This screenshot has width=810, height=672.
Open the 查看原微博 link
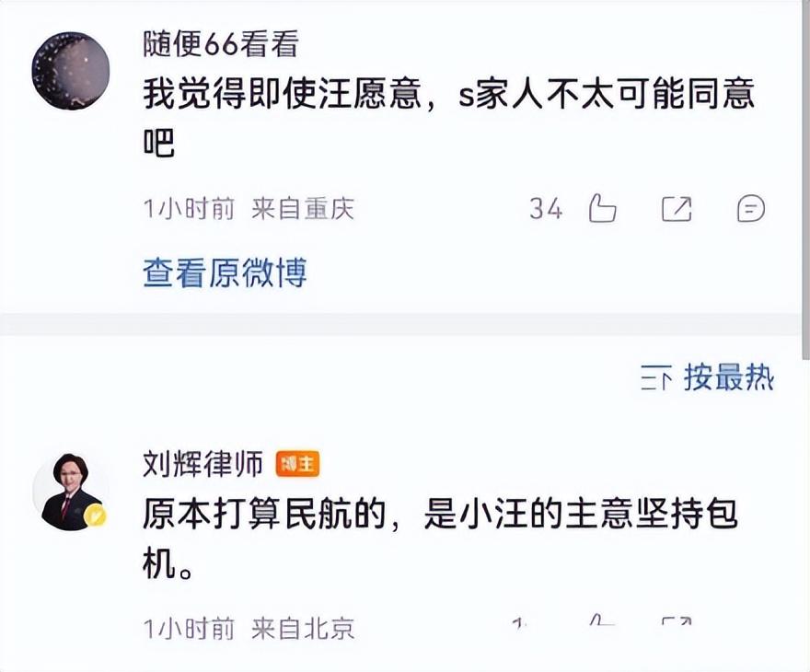click(225, 272)
